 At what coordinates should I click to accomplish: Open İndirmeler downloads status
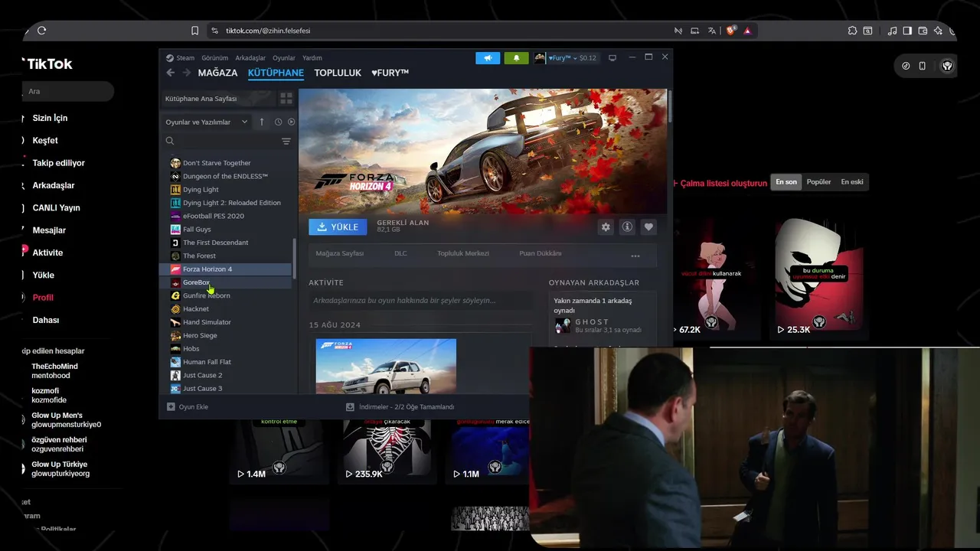tap(400, 407)
